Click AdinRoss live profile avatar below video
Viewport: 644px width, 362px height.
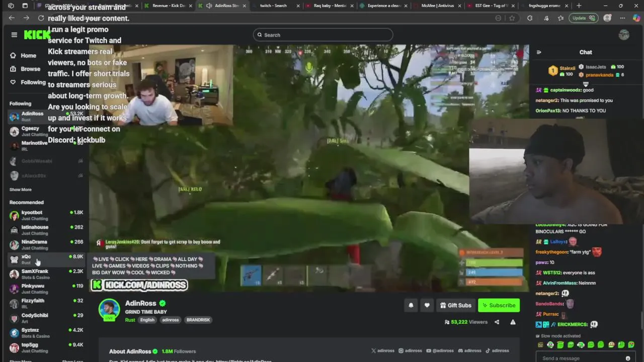[109, 310]
